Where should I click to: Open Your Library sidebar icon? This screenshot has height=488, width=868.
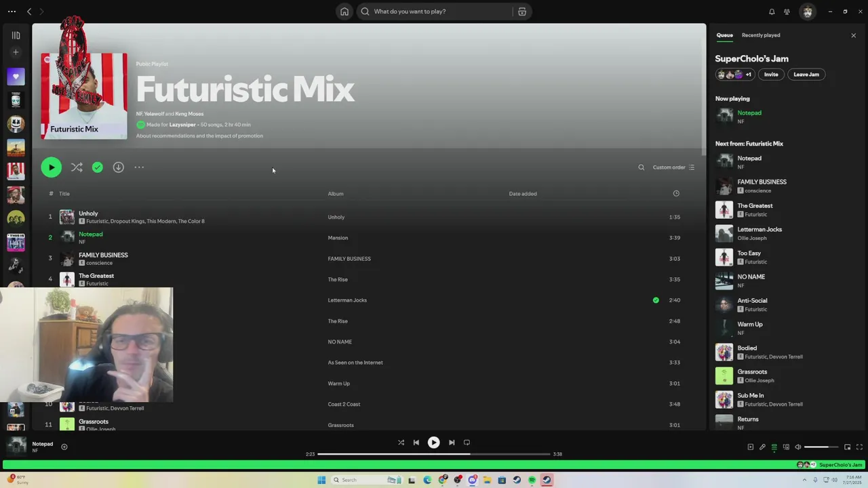point(16,35)
